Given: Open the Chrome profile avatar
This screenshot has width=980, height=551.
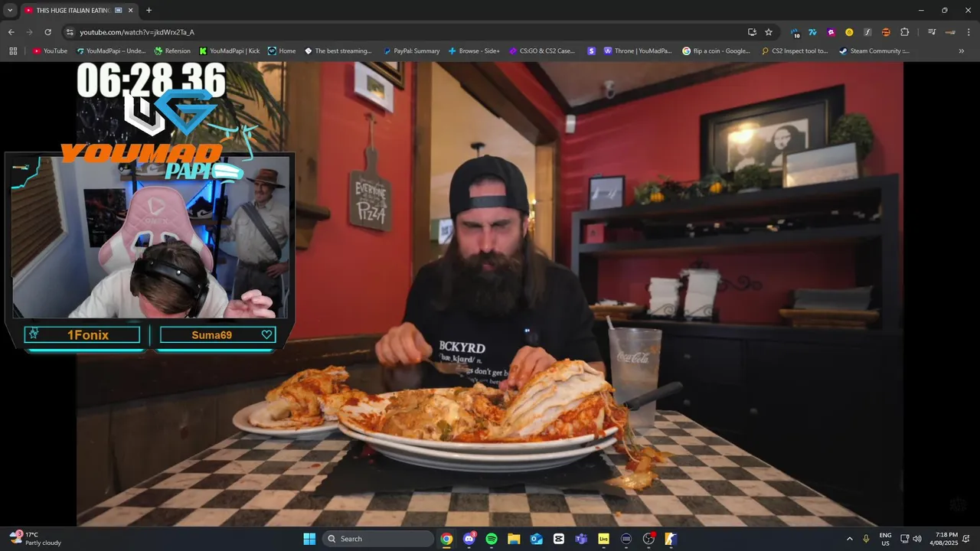Looking at the screenshot, I should [x=950, y=32].
